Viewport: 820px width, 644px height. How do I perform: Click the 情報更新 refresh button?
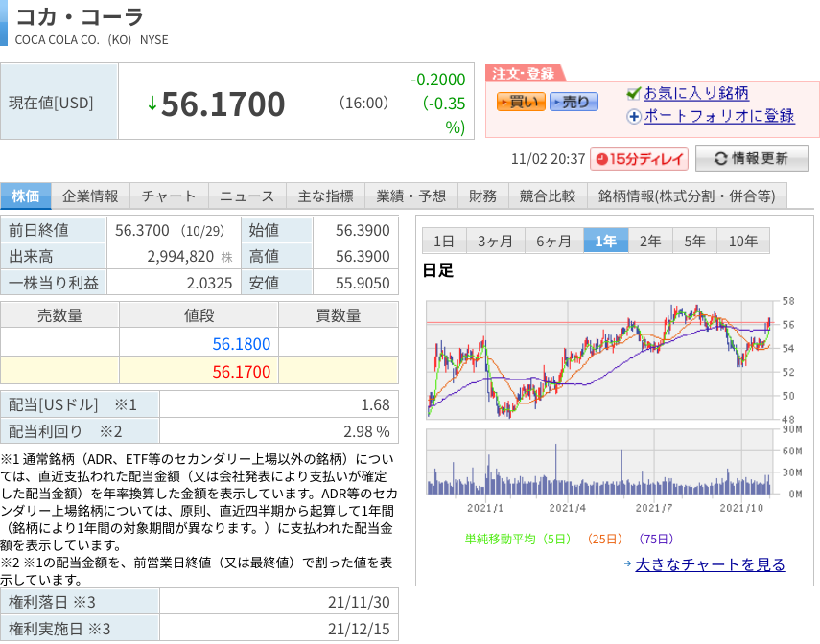coord(752,158)
